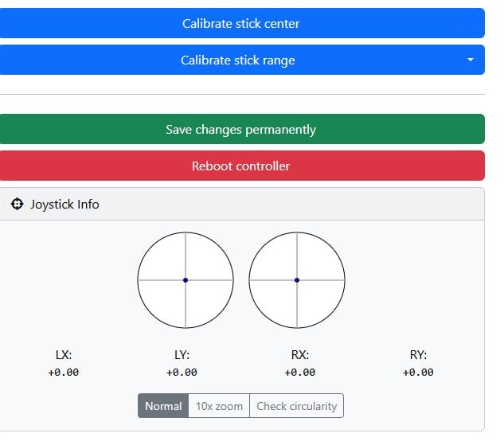Select Normal joystick view mode
This screenshot has height=445, width=504.
163,406
